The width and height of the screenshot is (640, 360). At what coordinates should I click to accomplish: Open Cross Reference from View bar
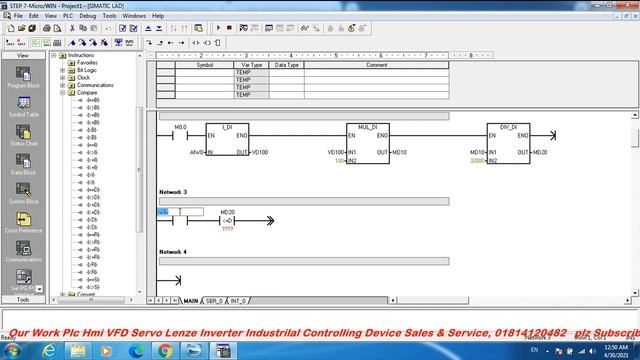tap(23, 222)
